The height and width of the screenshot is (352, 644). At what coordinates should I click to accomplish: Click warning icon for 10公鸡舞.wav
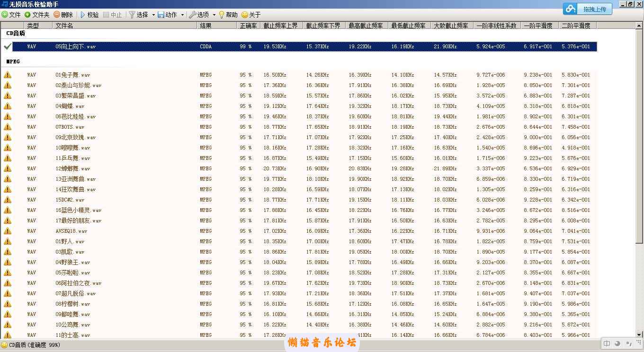click(7, 325)
